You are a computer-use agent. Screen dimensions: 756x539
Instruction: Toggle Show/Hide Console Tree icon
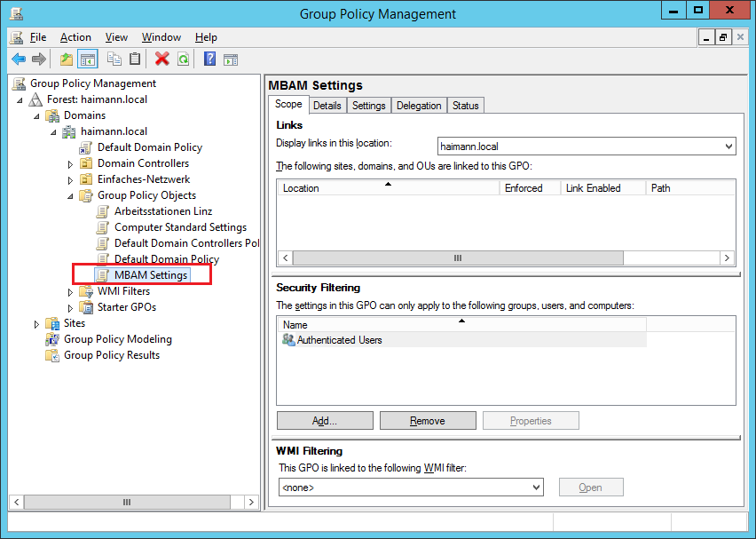click(x=88, y=59)
